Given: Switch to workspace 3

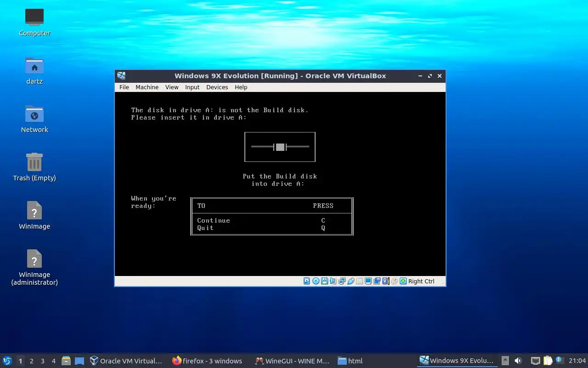Looking at the screenshot, I should (42, 361).
